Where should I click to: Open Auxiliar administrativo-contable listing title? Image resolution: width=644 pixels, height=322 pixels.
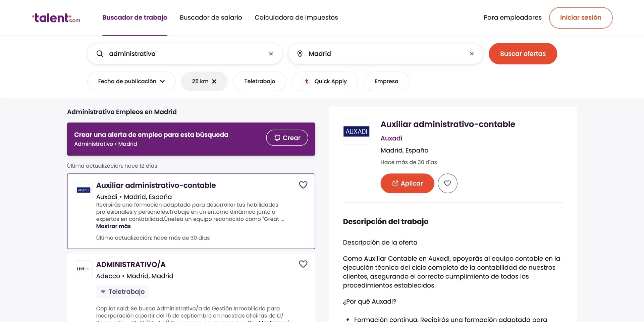pyautogui.click(x=156, y=185)
